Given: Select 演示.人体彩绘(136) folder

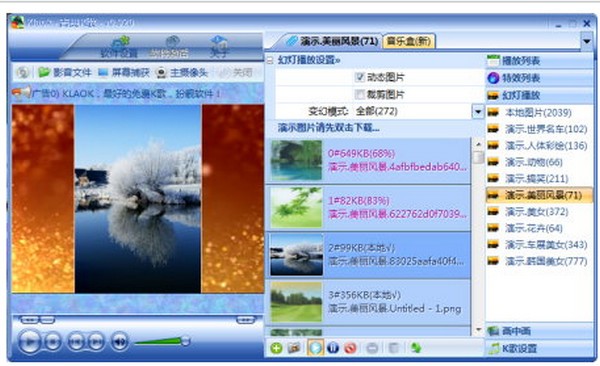Looking at the screenshot, I should tap(538, 145).
